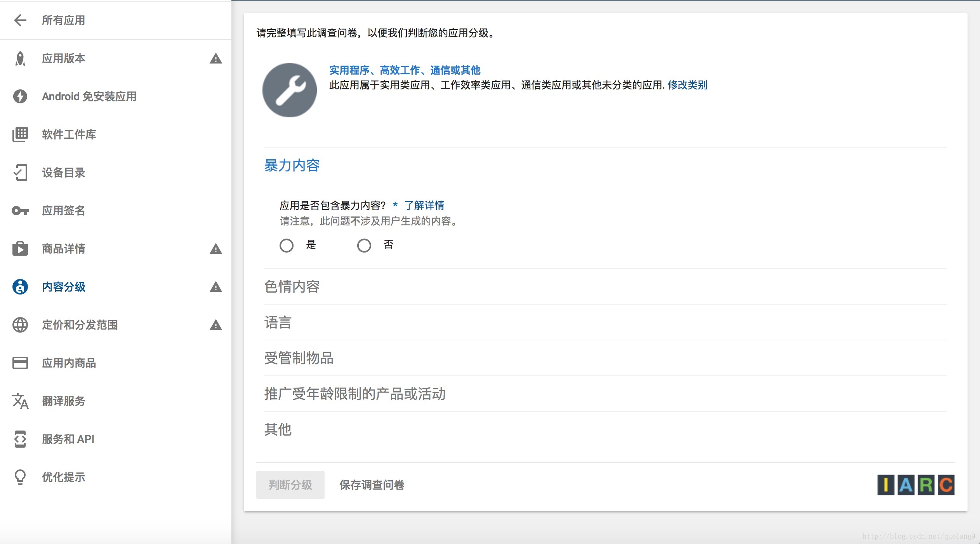Screen dimensions: 980x544
Task: Click 保存调查问卷 button
Action: 372,485
